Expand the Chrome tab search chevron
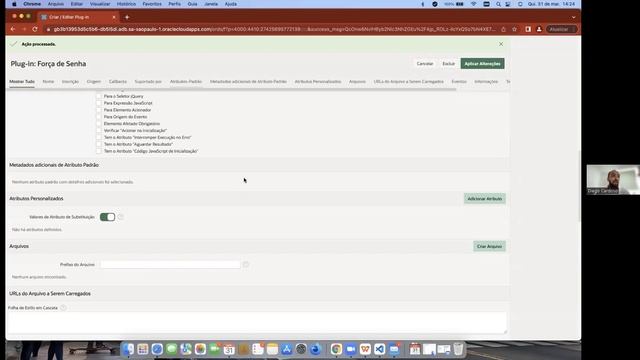Viewport: 640px width, 360px height. pyautogui.click(x=573, y=17)
